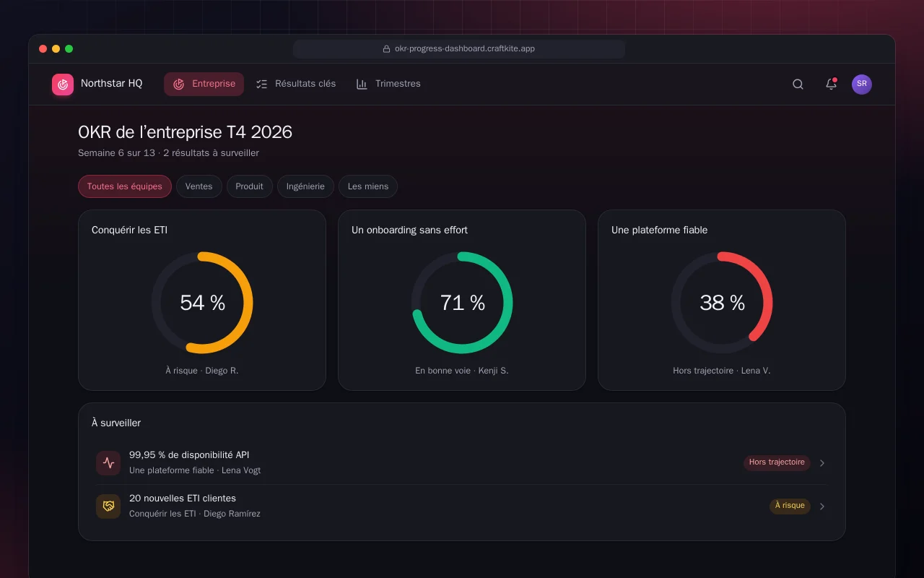Click 'En bonne voie · Kenji S.' caption
This screenshot has height=578, width=924.
click(462, 371)
